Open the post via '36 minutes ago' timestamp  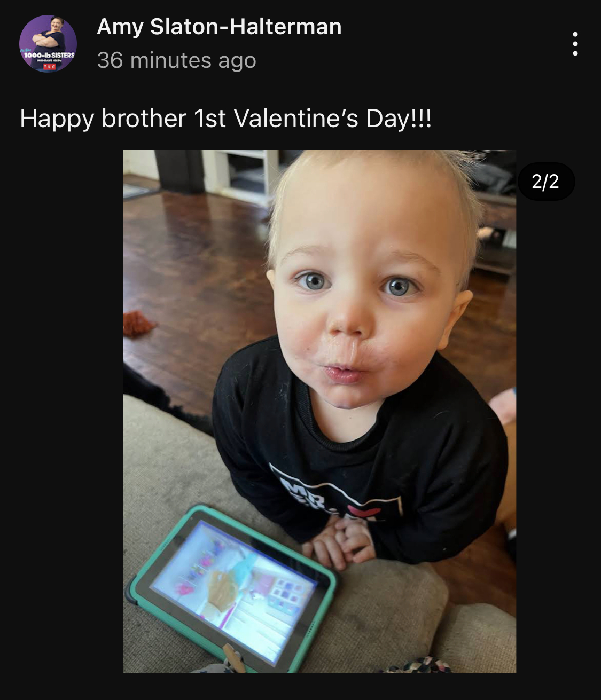coord(177,60)
